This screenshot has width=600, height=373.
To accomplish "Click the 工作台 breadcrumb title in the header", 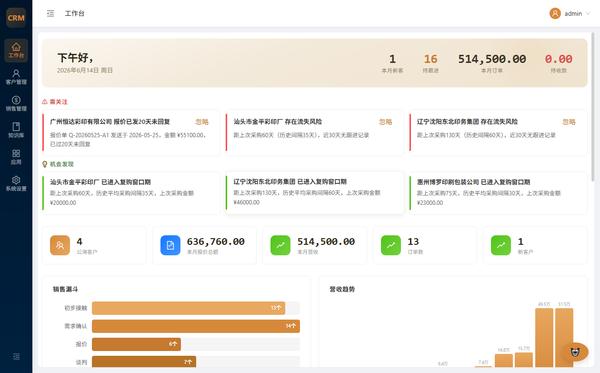I will click(75, 13).
